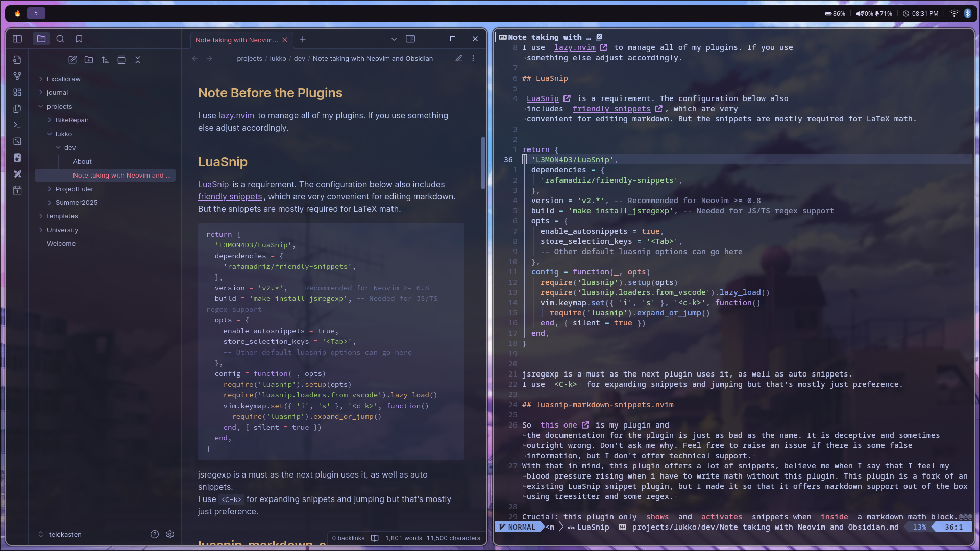Open the About note in dev folder
Image resolution: width=980 pixels, height=551 pixels.
[x=82, y=162]
